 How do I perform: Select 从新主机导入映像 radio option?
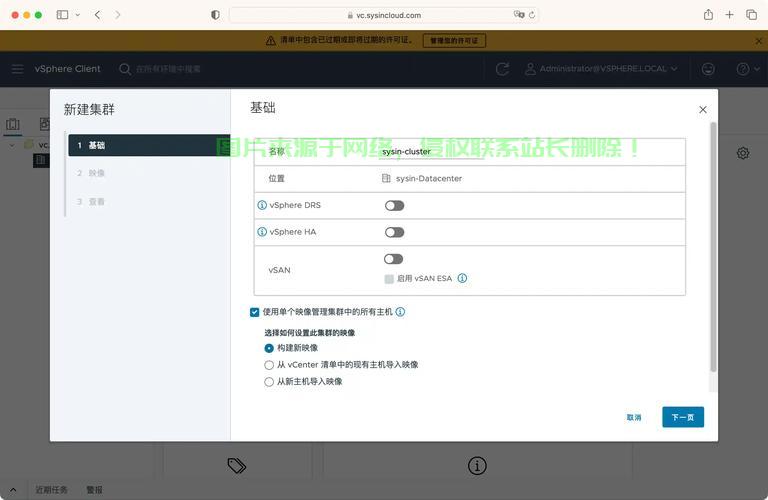[x=269, y=381]
